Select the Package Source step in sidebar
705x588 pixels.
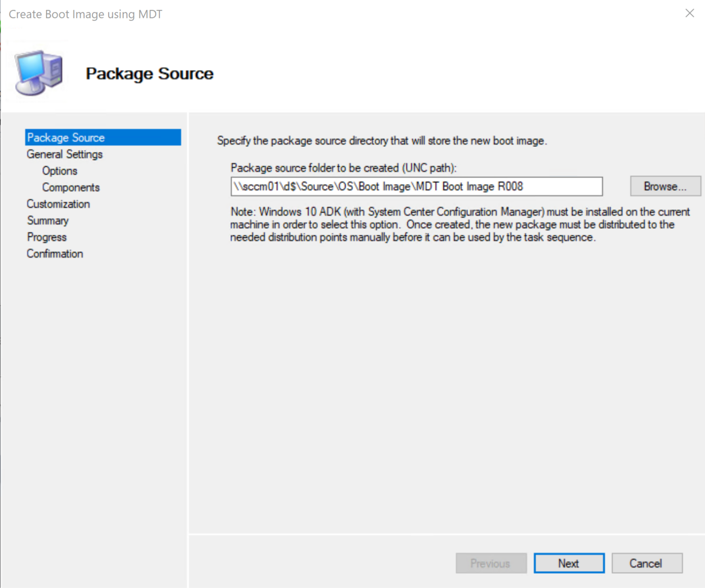tap(65, 137)
